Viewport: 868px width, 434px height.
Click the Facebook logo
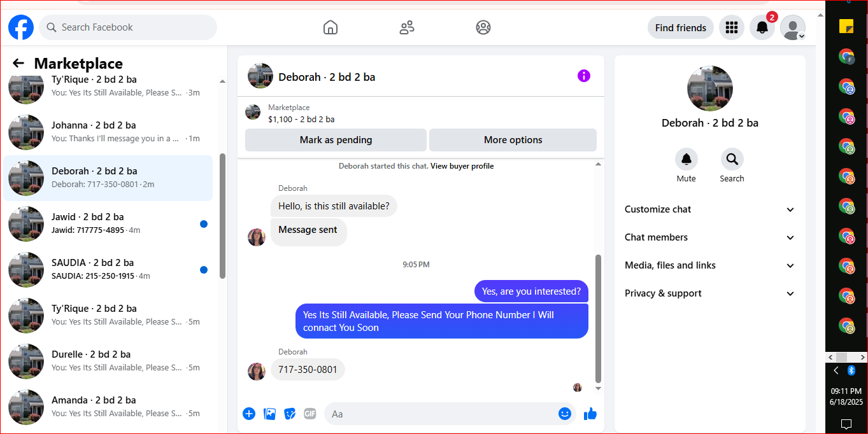pos(21,27)
